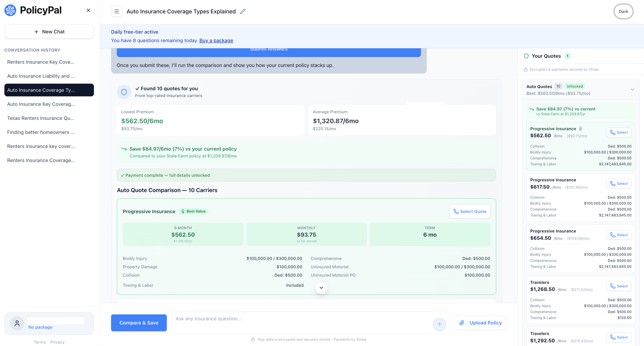Click Select on the $617.50 Progressive quote

pyautogui.click(x=619, y=184)
